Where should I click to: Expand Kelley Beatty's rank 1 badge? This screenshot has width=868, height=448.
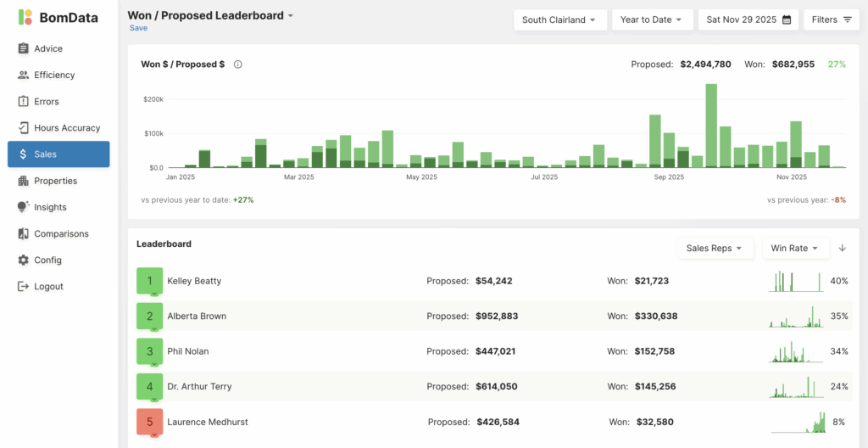[150, 281]
